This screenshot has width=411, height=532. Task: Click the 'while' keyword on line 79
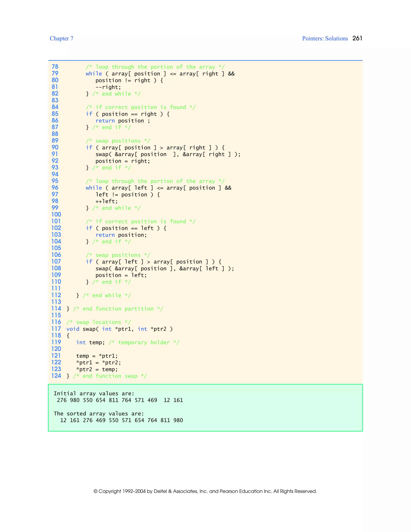[x=94, y=73]
